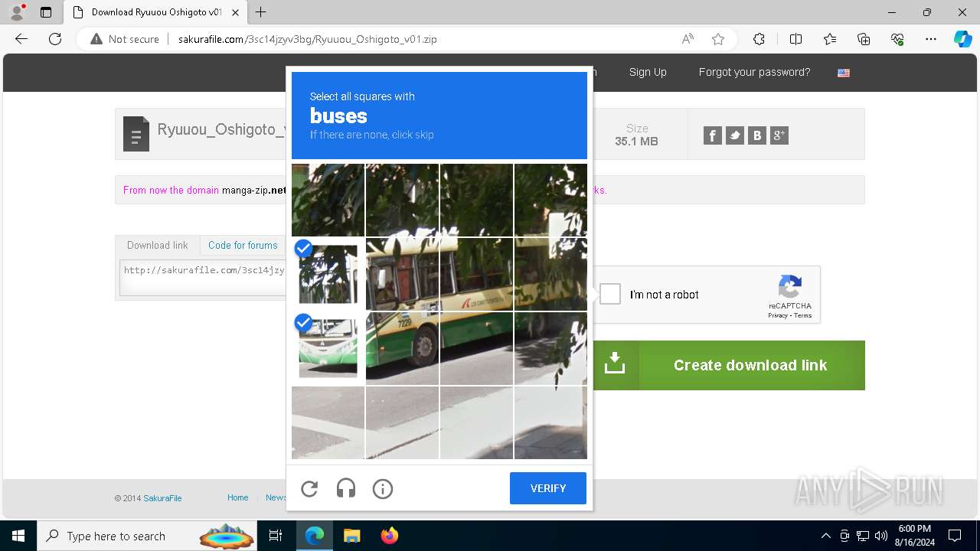Open File Explorer from taskbar
Viewport: 980px width, 551px height.
point(351,536)
